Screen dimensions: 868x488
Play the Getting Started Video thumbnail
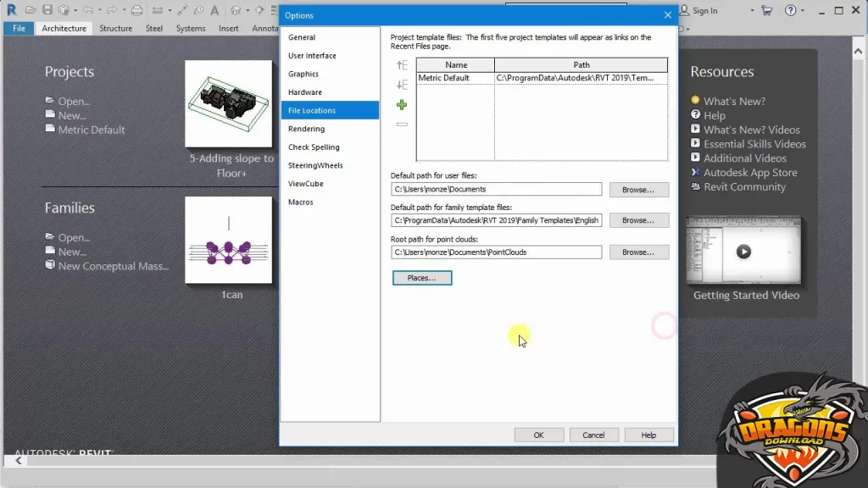743,251
